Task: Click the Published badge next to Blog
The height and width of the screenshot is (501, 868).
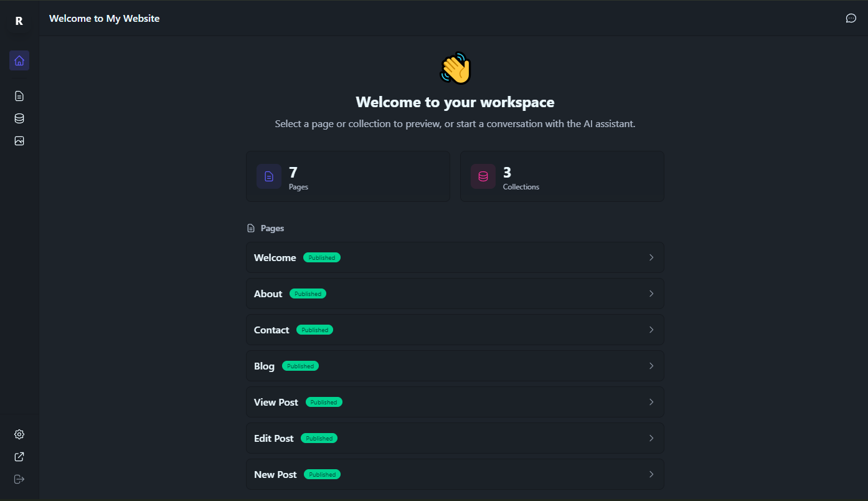Action: click(300, 366)
